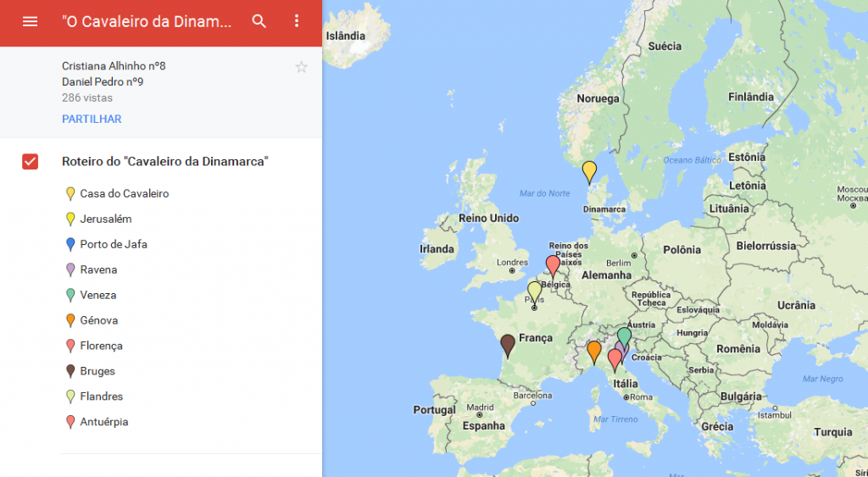Choose Ravena in the sidebar list
Image resolution: width=868 pixels, height=477 pixels.
click(x=98, y=270)
